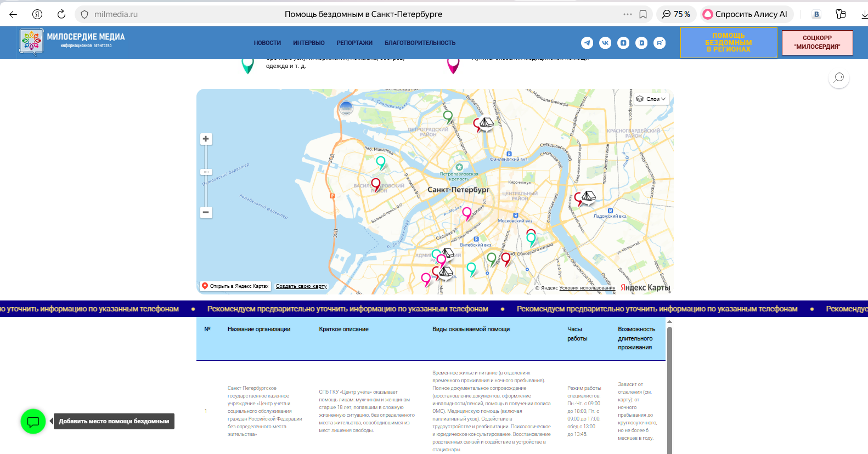Open the VK social icon in header

pyautogui.click(x=605, y=43)
